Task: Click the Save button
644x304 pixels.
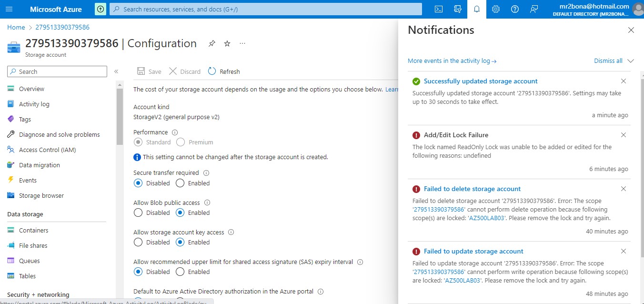Action: [x=149, y=71]
